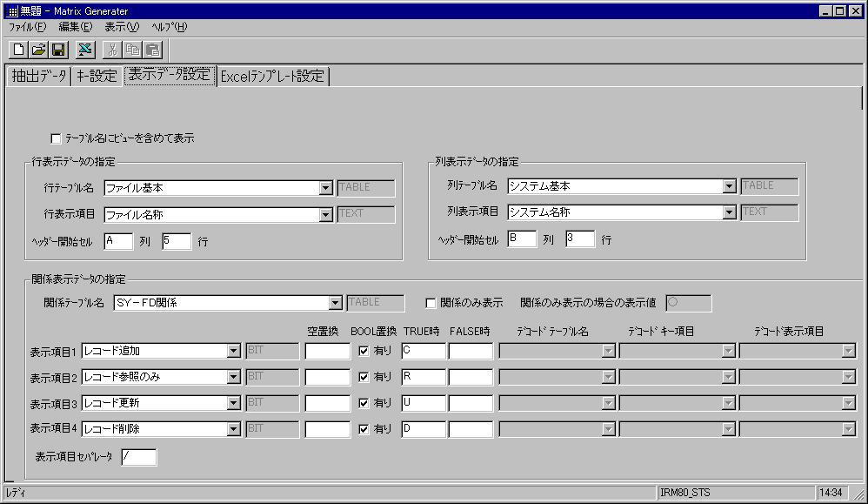Open the キー設定 tab
The width and height of the screenshot is (868, 504).
97,76
